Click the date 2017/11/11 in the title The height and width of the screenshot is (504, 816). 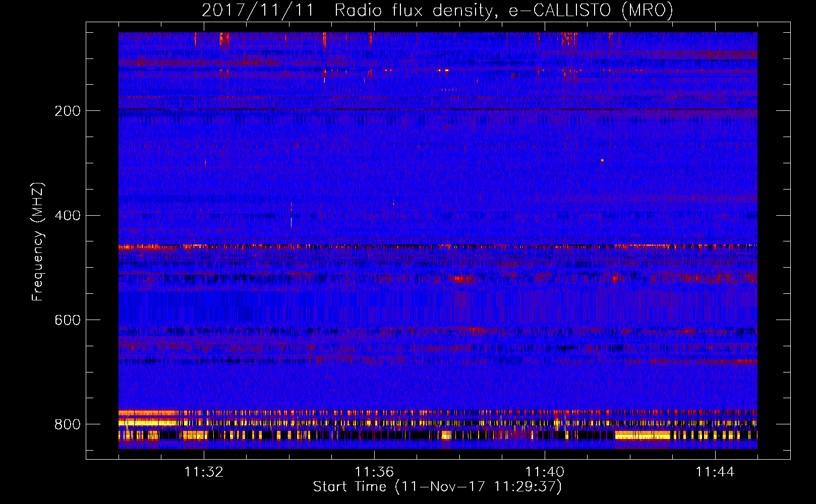point(258,10)
